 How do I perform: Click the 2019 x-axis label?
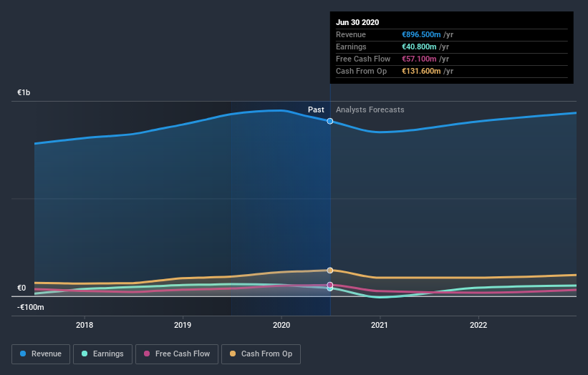[x=183, y=325]
